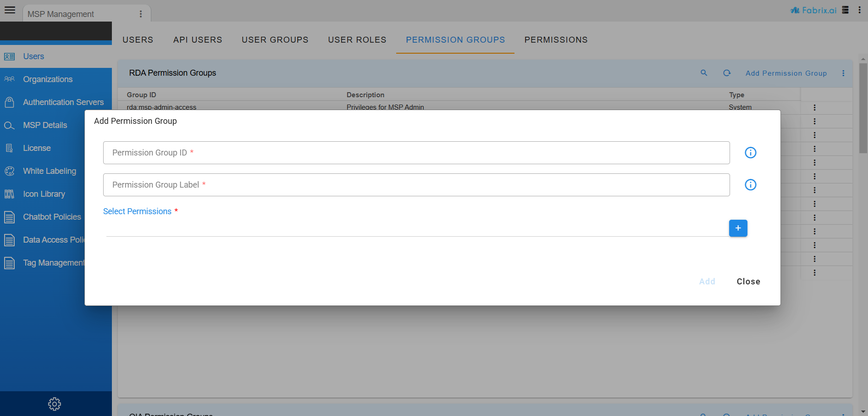Open Chatbot Policies in the sidebar
The width and height of the screenshot is (868, 416).
pyautogui.click(x=52, y=216)
